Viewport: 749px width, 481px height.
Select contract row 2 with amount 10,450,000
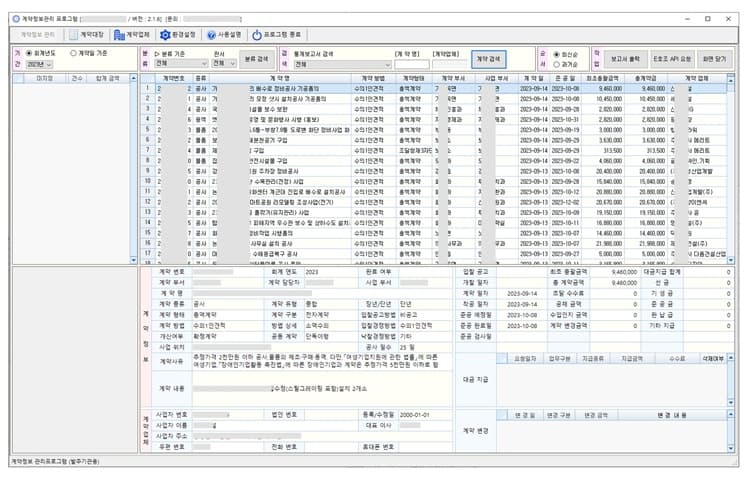pos(434,99)
